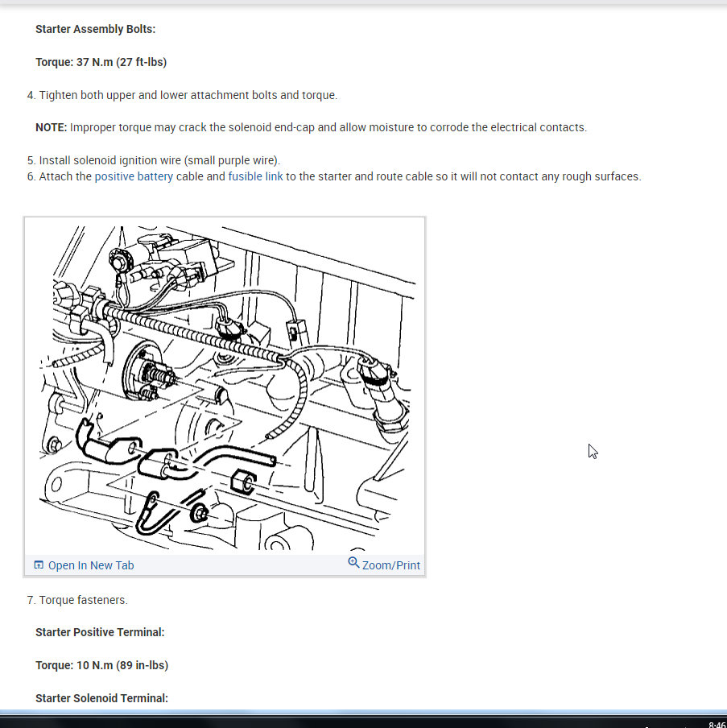This screenshot has height=728, width=727.
Task: Click the new-tab icon beside Open In New Tab
Action: click(x=39, y=565)
